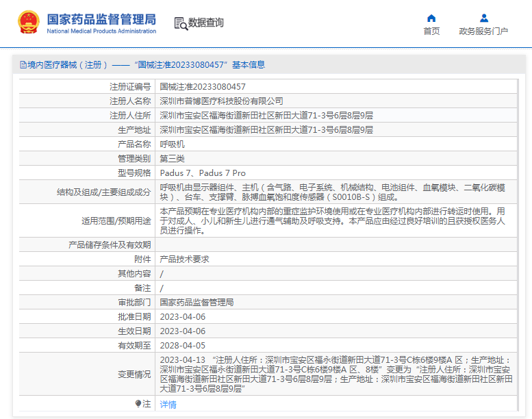Click the 管理类别 value 第三类
This screenshot has width=532, height=419.
(x=173, y=159)
